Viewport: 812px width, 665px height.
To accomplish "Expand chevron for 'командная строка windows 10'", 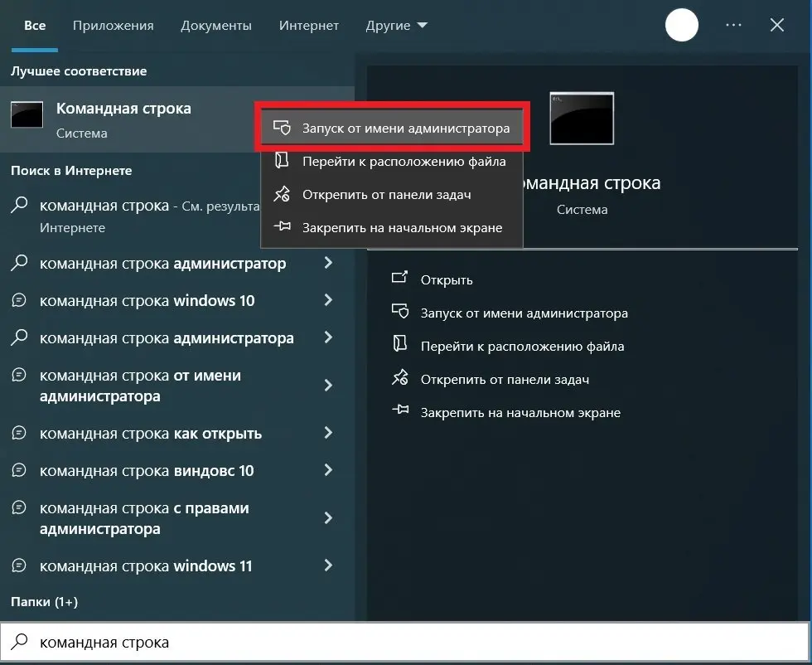I will point(328,300).
